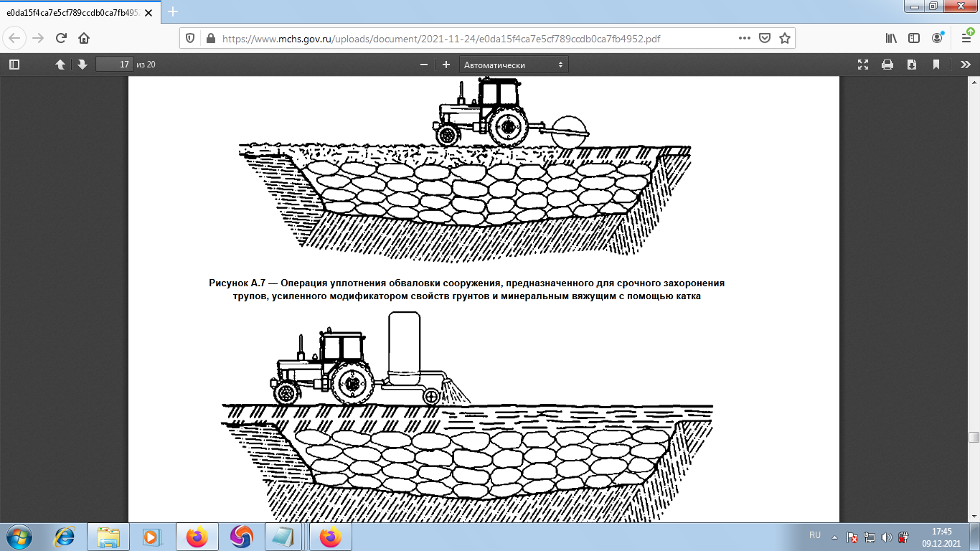This screenshot has height=551, width=980.
Task: Open a new browser tab
Action: pos(172,11)
